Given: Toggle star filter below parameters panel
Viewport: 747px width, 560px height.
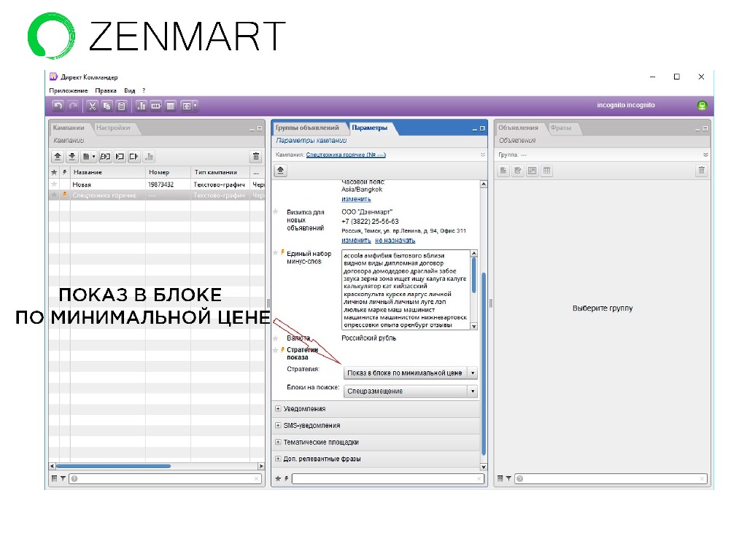Looking at the screenshot, I should (278, 478).
